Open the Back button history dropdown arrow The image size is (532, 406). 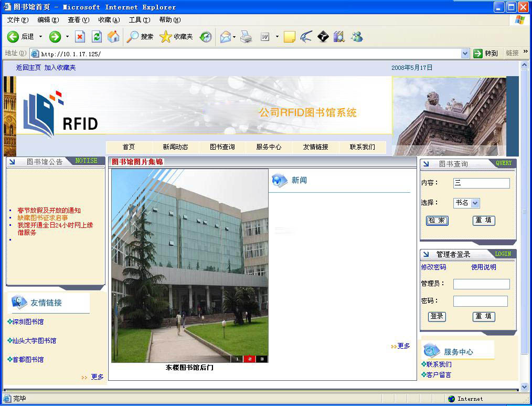(x=40, y=37)
